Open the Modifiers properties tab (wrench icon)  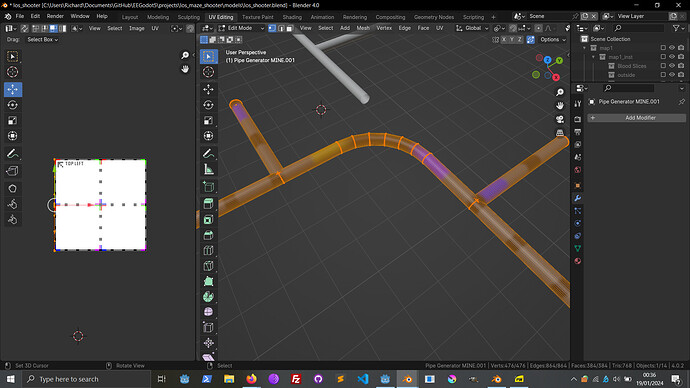pyautogui.click(x=578, y=198)
